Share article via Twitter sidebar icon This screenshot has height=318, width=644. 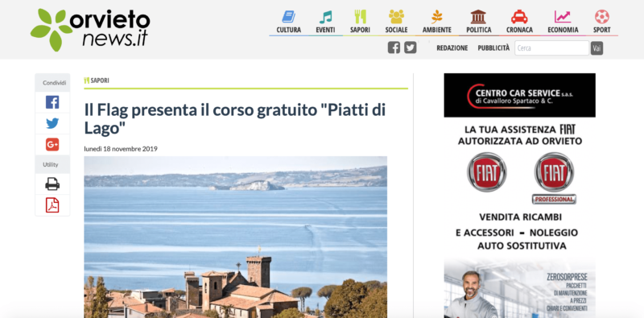coord(52,123)
